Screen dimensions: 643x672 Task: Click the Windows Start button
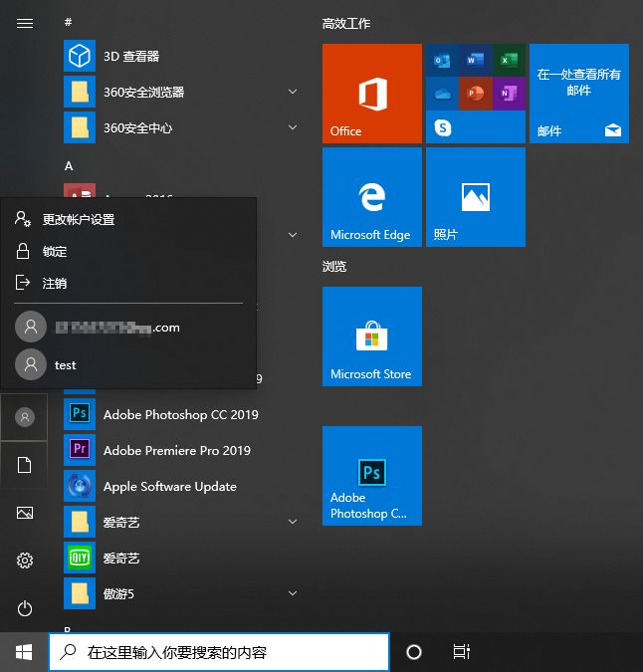(24, 652)
